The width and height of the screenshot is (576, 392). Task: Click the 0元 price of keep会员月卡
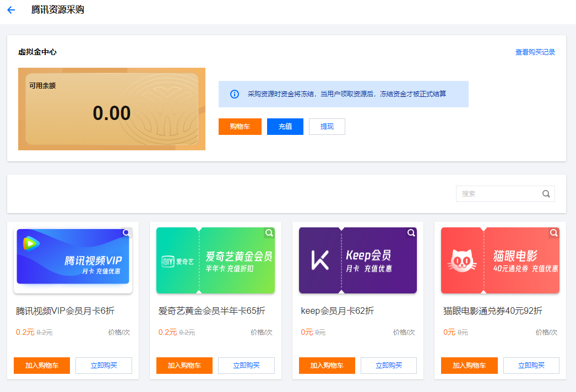click(x=307, y=332)
